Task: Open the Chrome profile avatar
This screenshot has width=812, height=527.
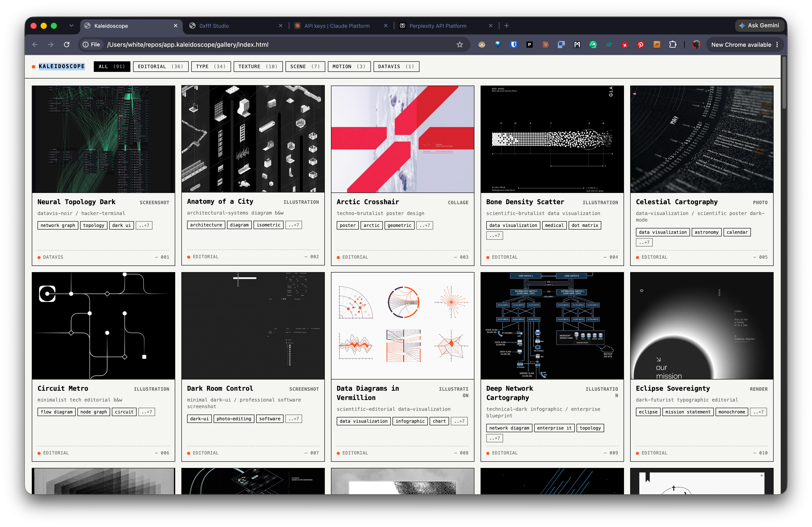Action: tap(696, 45)
